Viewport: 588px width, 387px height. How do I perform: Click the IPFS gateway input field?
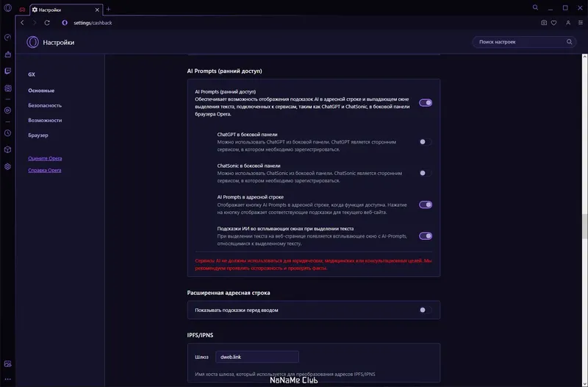[257, 357]
